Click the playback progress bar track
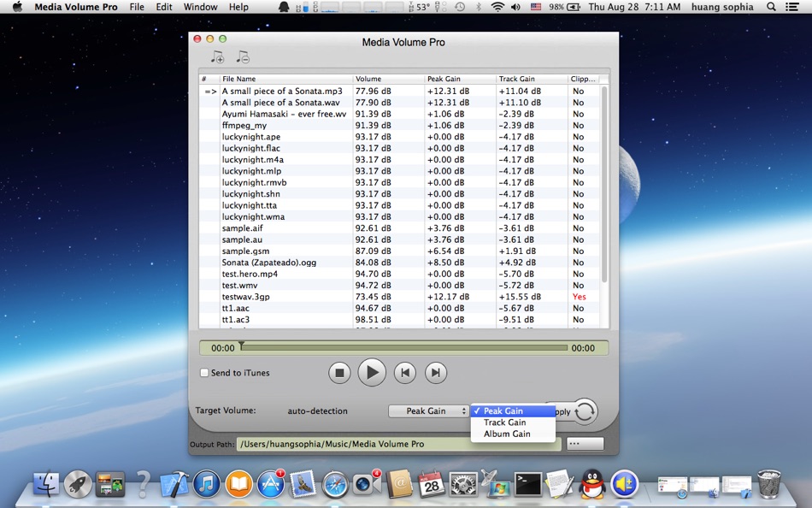The width and height of the screenshot is (812, 508). [x=404, y=348]
